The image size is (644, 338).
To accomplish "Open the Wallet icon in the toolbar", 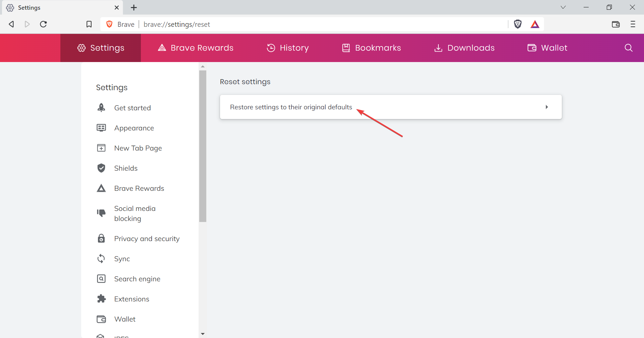I will [615, 24].
